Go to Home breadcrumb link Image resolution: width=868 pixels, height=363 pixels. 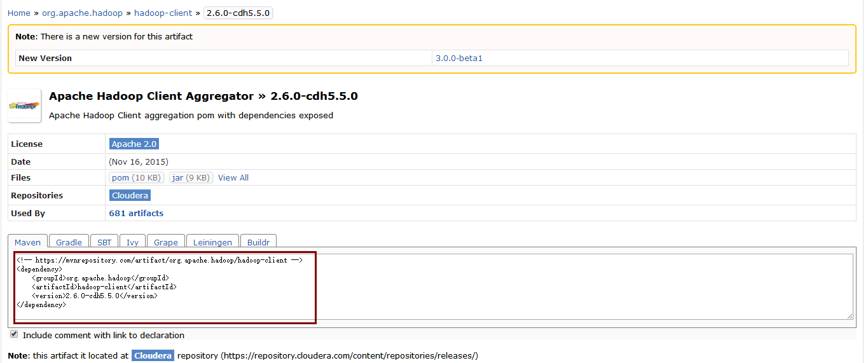19,13
